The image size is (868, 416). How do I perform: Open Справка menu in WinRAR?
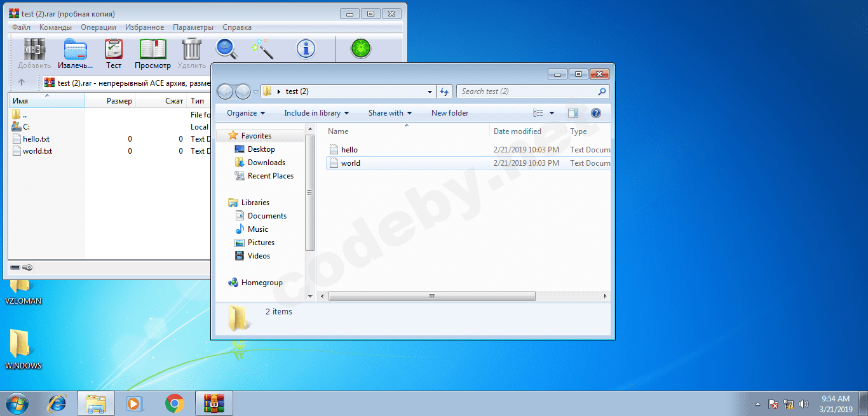[237, 27]
